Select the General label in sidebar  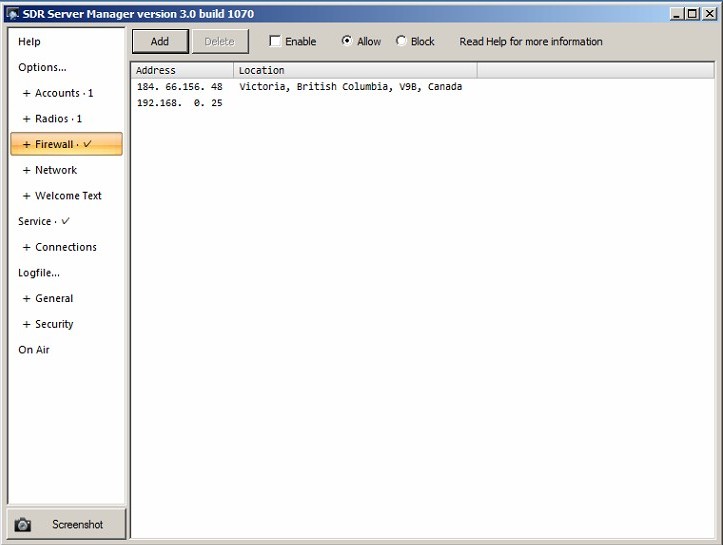pos(54,299)
